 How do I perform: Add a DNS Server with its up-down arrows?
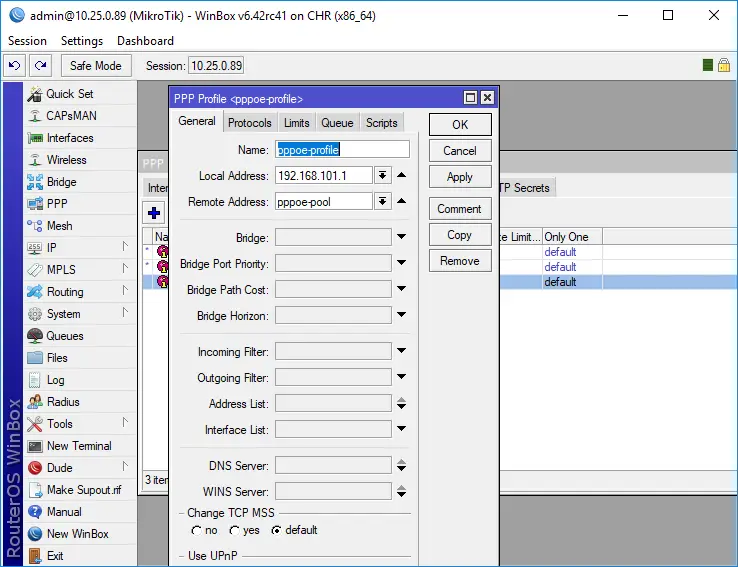[401, 465]
